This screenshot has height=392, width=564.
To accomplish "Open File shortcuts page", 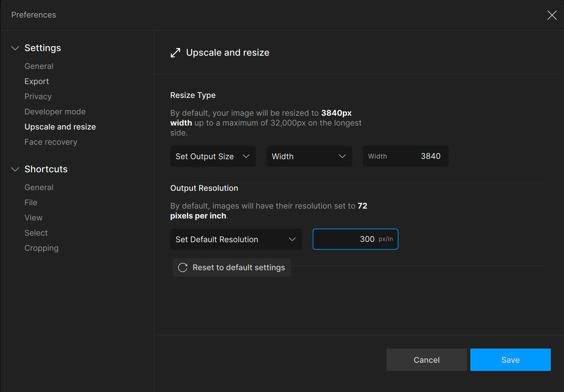I will [x=31, y=203].
